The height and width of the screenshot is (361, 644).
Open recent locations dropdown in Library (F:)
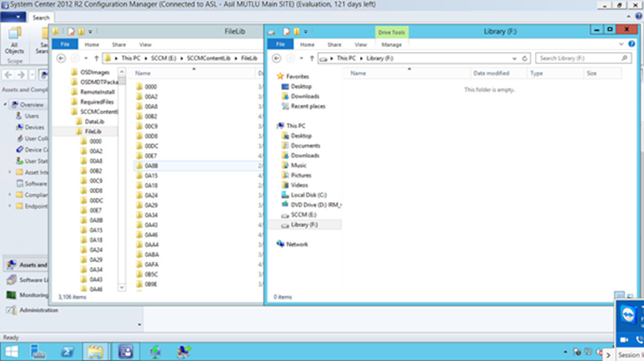tap(301, 58)
